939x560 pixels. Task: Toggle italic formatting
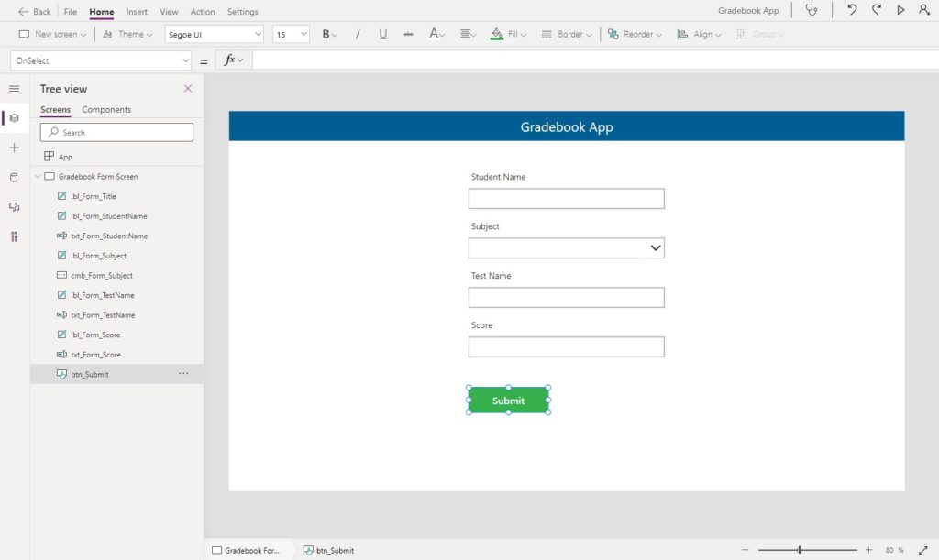(x=358, y=34)
